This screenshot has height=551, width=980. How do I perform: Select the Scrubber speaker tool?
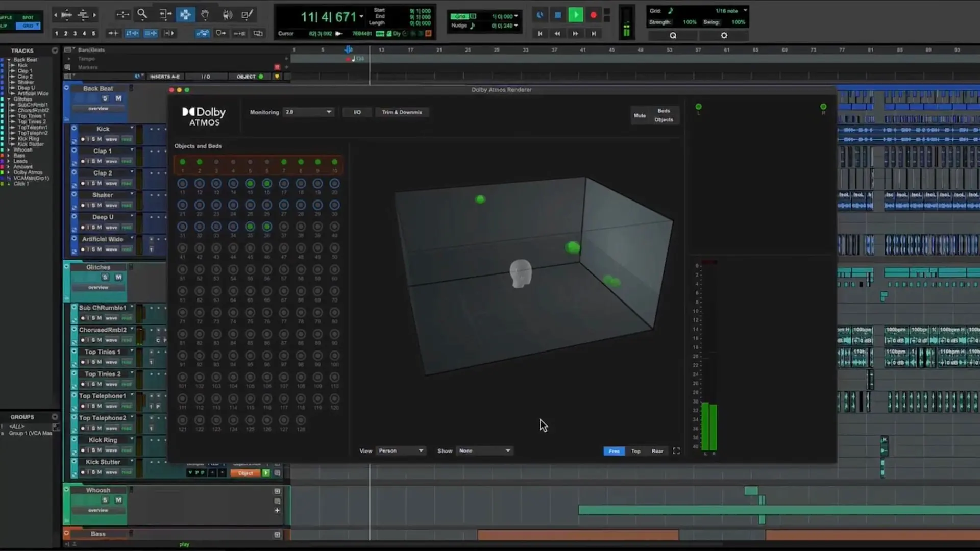click(227, 14)
